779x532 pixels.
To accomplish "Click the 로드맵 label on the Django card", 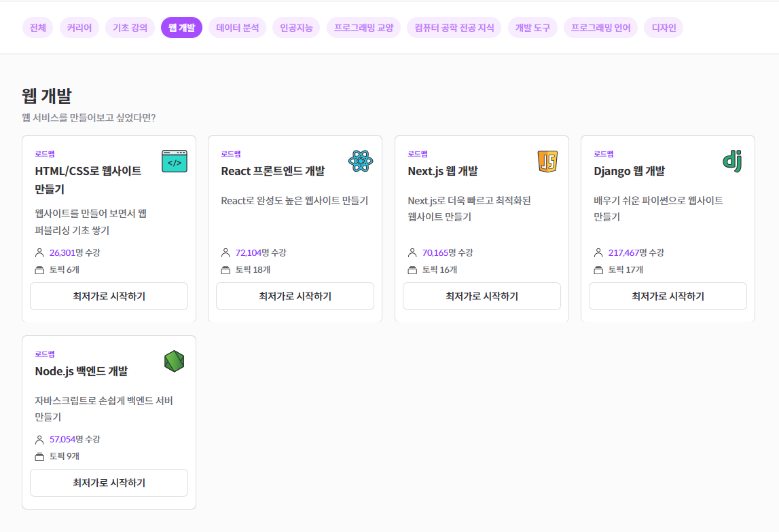I will (x=604, y=154).
